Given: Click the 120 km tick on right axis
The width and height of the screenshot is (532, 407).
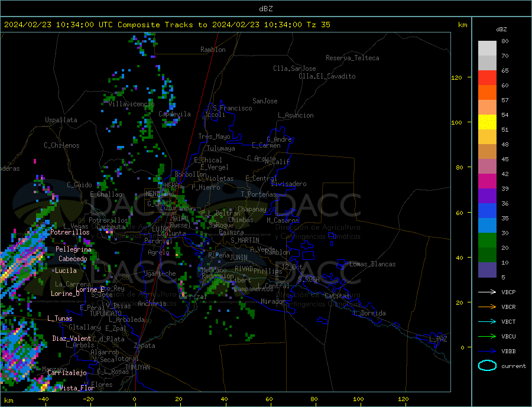Looking at the screenshot, I should 456,77.
